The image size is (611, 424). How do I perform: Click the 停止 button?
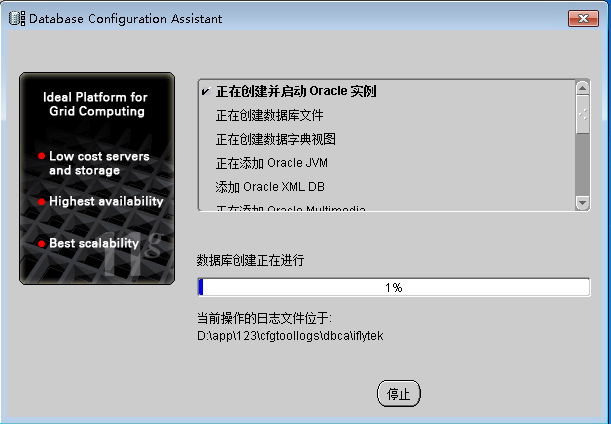pyautogui.click(x=399, y=394)
